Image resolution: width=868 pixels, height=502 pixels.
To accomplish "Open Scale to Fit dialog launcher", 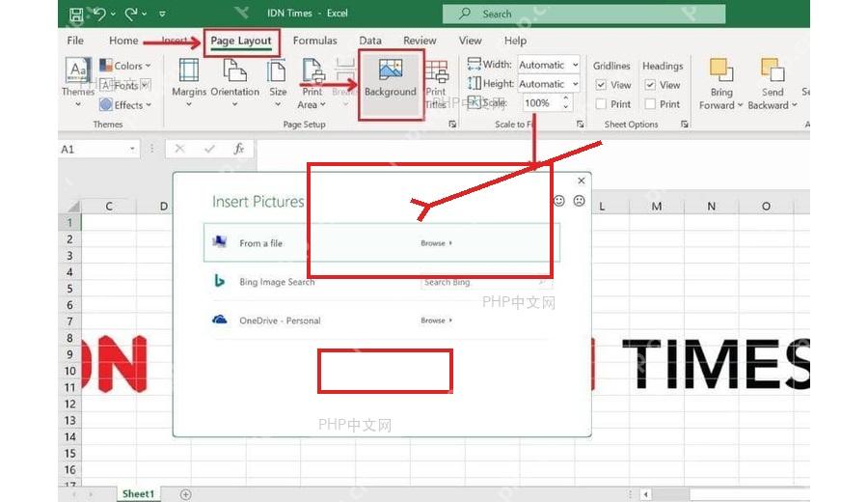I will pos(580,125).
